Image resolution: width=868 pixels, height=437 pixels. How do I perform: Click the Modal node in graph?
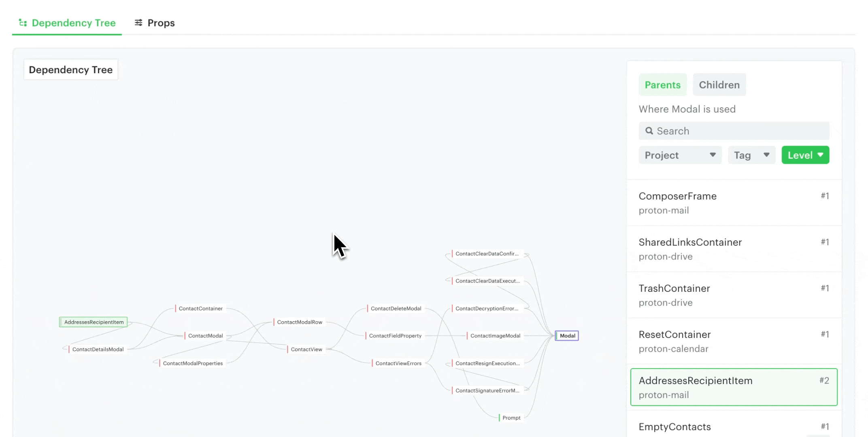point(567,336)
